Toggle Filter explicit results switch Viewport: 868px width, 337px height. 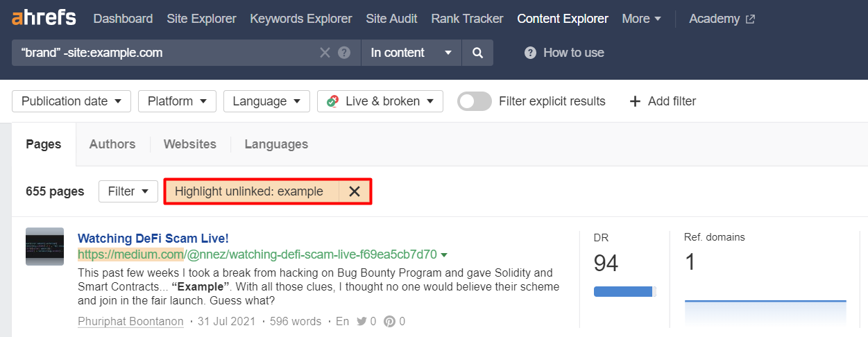click(x=475, y=101)
